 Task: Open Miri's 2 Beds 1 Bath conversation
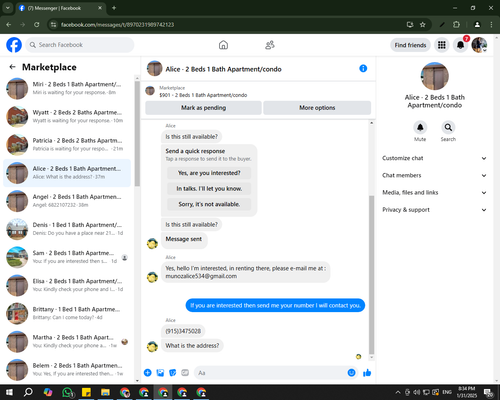(x=67, y=88)
